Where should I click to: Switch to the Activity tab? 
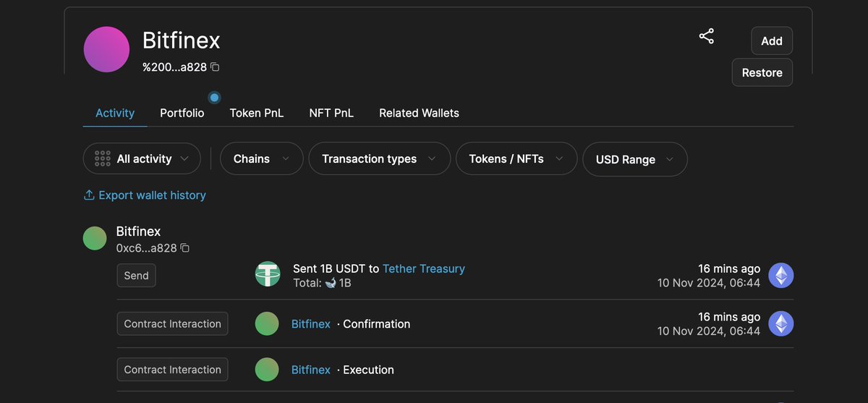coord(115,113)
